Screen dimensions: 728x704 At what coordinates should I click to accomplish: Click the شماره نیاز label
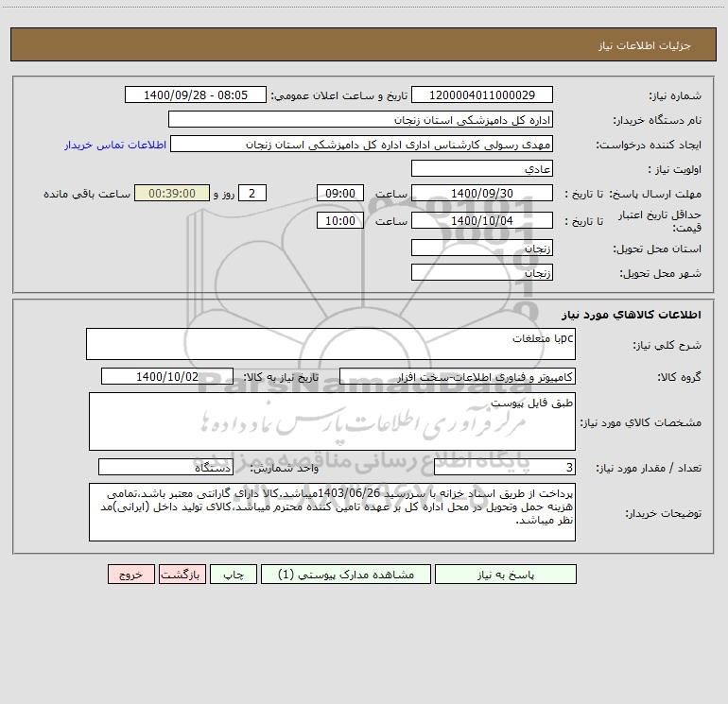click(675, 95)
